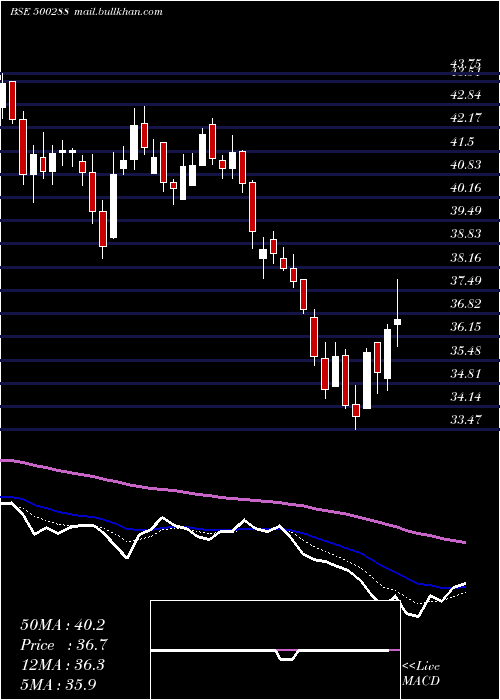The image size is (500, 700).
Task: Click the 36.82 price axis label
Action: (x=466, y=304)
